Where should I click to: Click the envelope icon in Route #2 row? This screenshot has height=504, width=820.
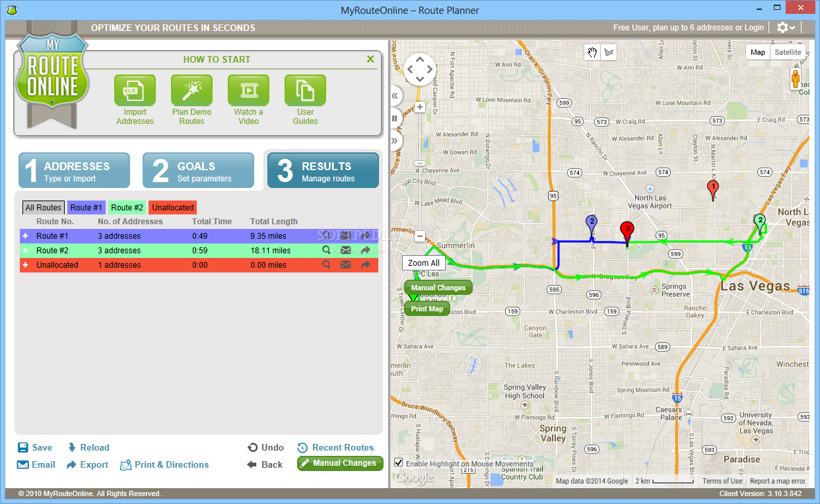coord(345,250)
